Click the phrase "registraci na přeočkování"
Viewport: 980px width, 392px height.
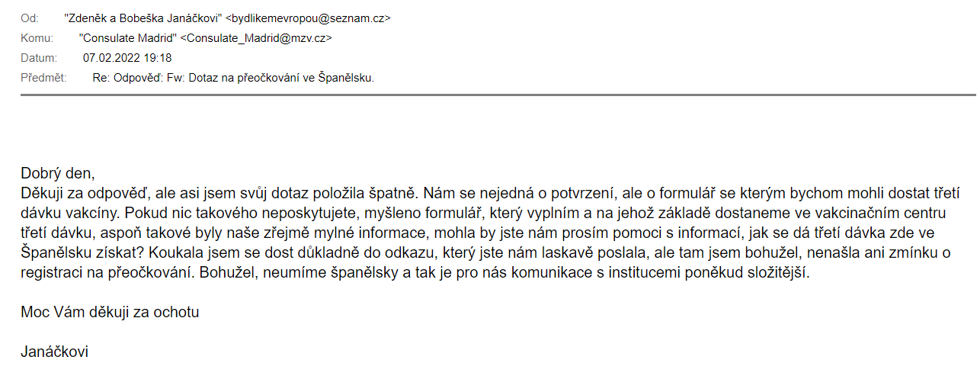104,272
